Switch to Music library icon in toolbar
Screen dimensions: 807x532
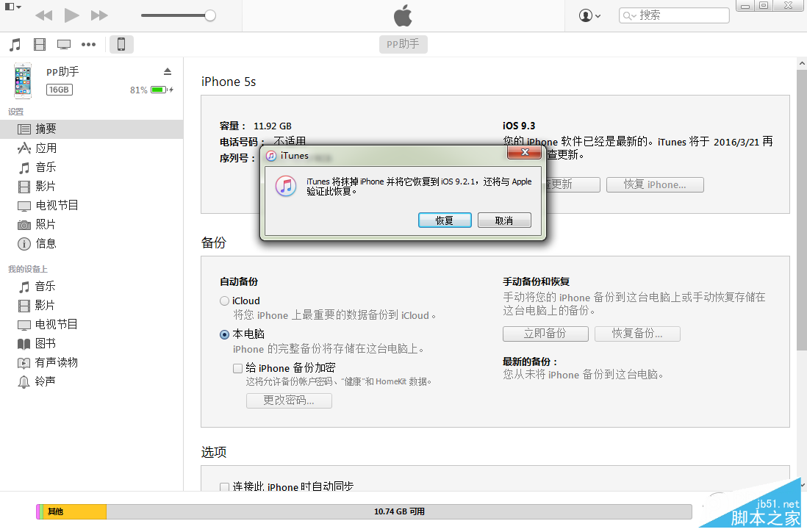click(x=15, y=44)
